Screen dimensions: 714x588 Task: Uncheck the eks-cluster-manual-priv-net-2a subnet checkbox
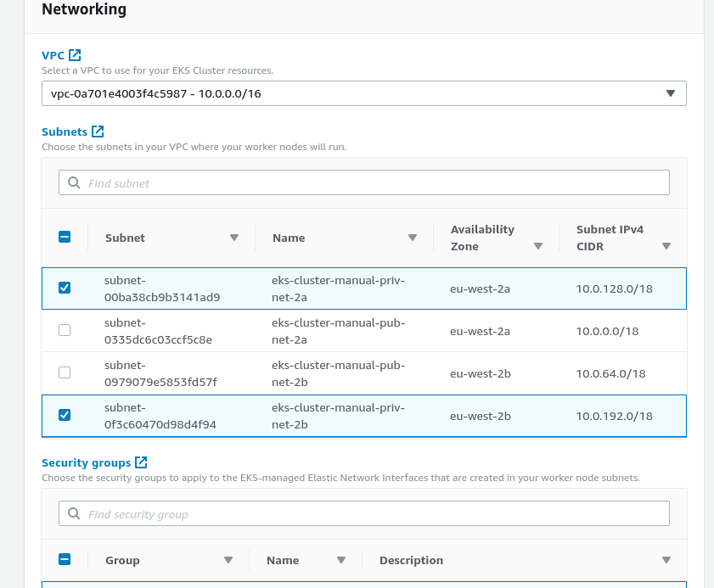pos(65,288)
